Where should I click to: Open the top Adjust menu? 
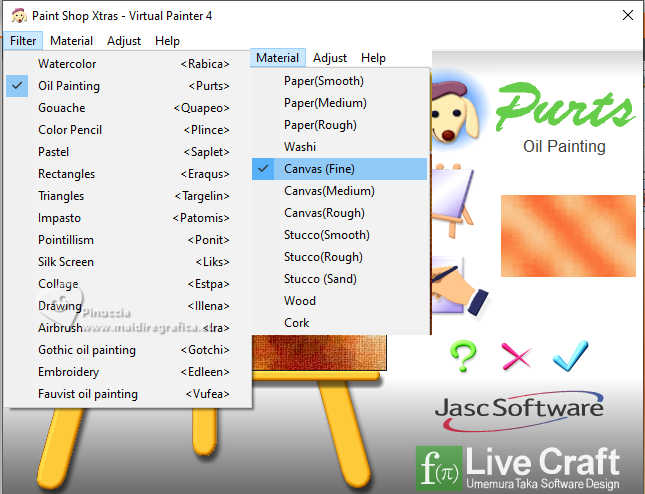(124, 41)
